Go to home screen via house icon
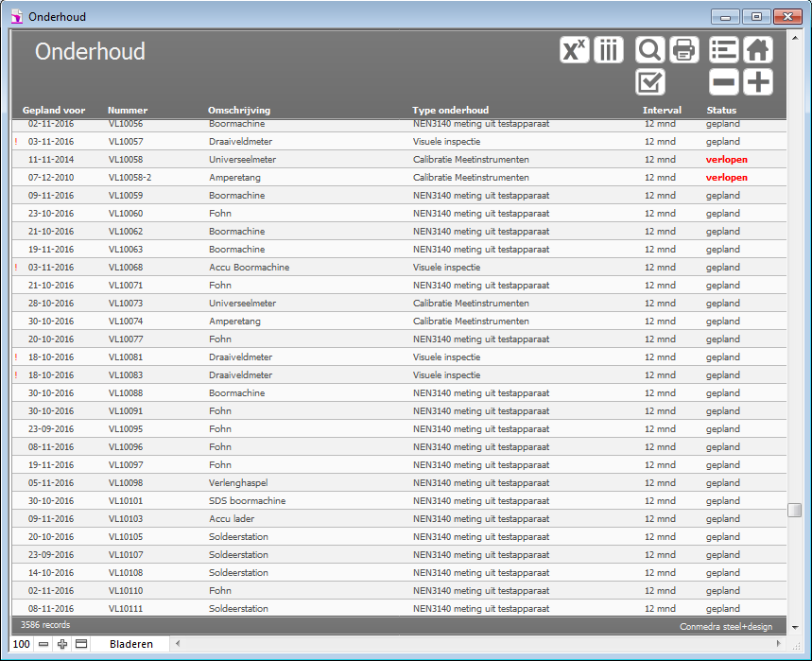This screenshot has height=661, width=812. coord(758,50)
